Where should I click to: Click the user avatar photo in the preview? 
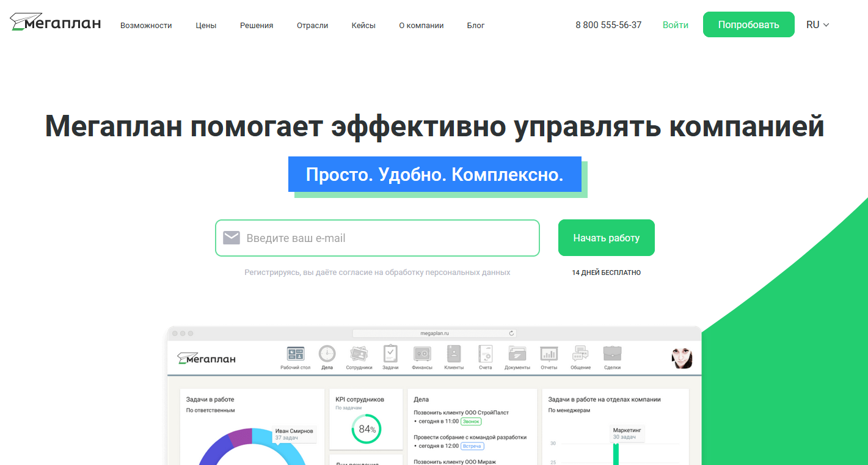(x=682, y=358)
